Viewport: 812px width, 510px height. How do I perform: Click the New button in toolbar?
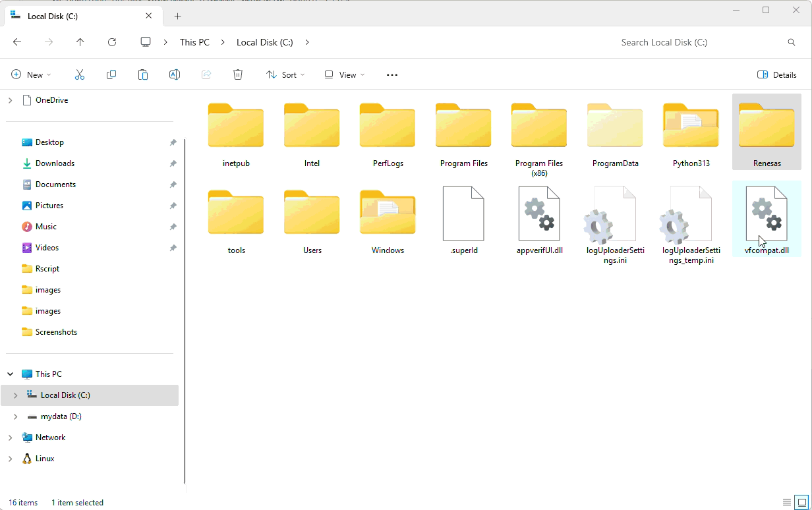31,75
